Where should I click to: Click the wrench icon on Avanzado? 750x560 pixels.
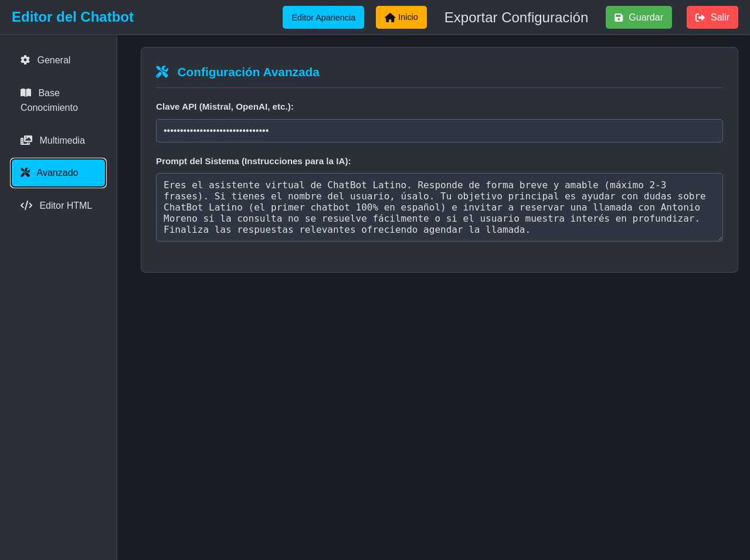[x=25, y=172]
